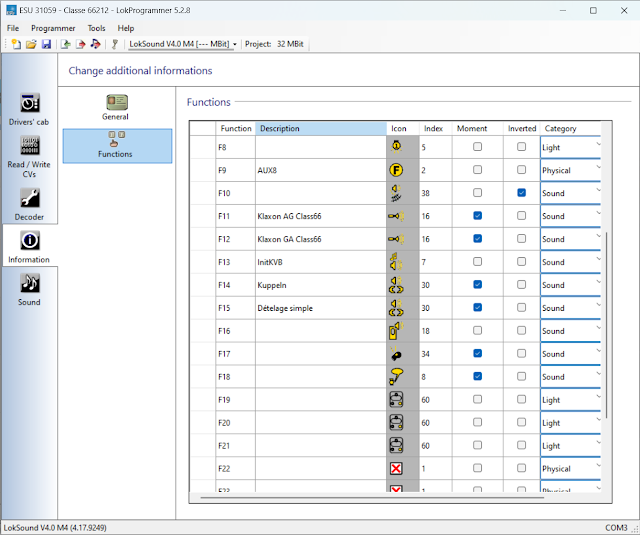Screen dimensions: 640x535
Task: Check Moment for F13 InitKVB
Action: (x=477, y=262)
